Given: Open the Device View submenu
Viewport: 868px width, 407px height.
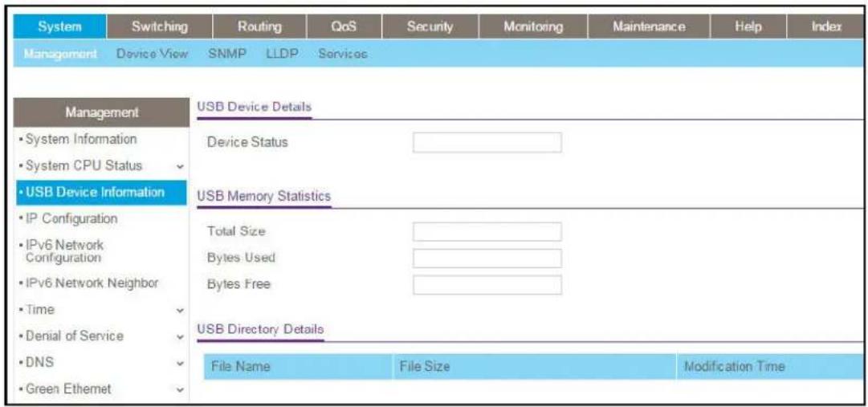Looking at the screenshot, I should click(x=152, y=54).
